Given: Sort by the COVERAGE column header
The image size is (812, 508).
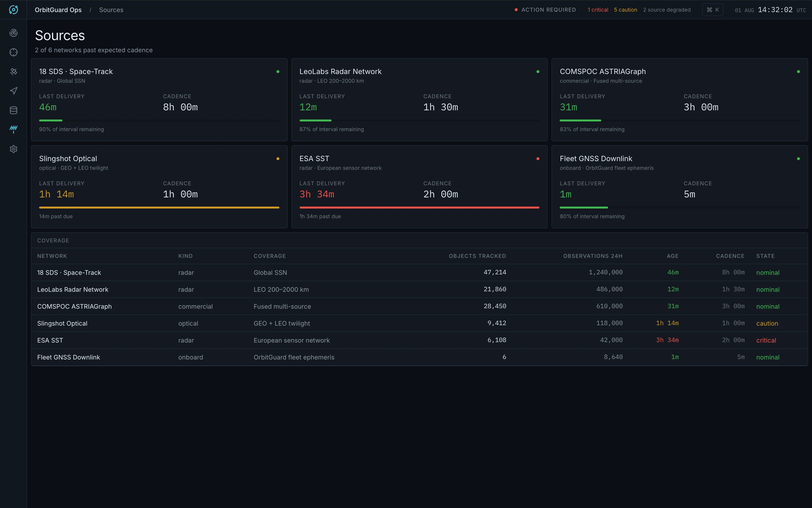Looking at the screenshot, I should [269, 256].
